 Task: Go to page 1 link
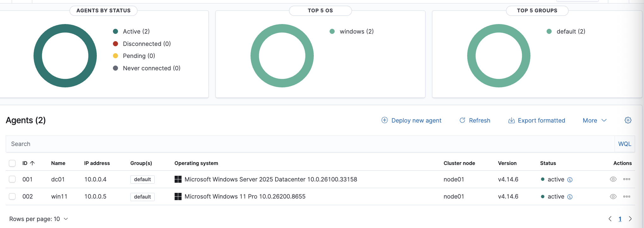point(620,219)
